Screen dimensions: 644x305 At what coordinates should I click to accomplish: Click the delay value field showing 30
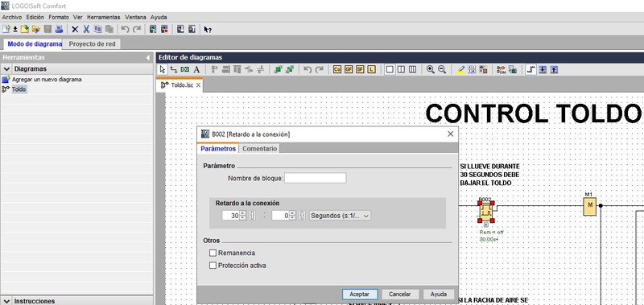231,215
